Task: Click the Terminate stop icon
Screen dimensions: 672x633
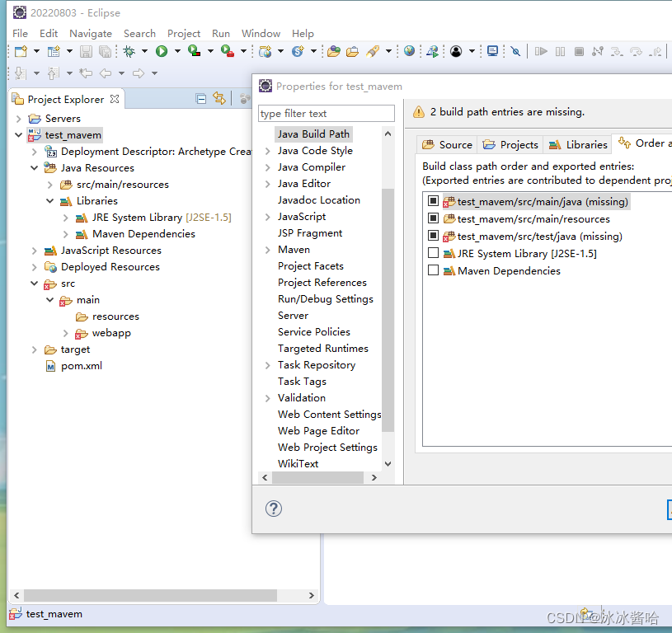Action: [x=579, y=51]
